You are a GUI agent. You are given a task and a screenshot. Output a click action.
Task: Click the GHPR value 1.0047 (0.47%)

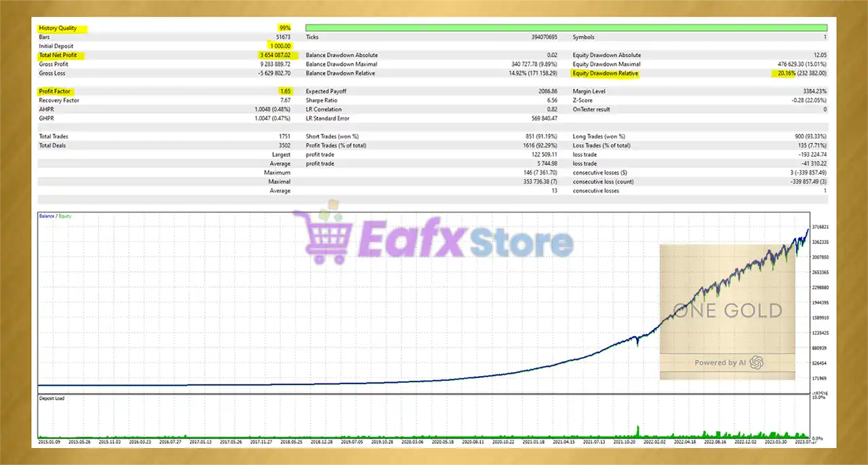pos(273,118)
